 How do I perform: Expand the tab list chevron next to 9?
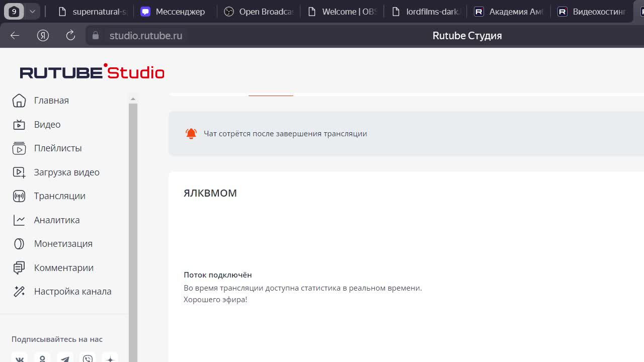point(32,11)
